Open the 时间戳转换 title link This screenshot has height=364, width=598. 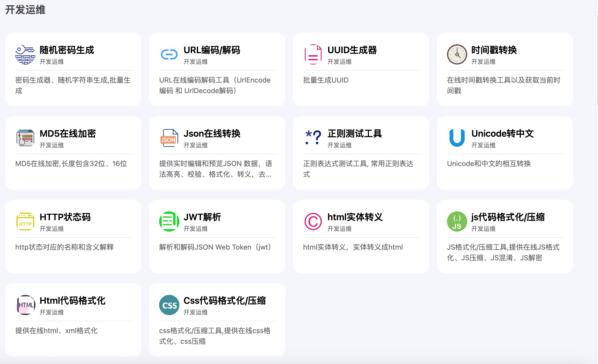pos(494,50)
